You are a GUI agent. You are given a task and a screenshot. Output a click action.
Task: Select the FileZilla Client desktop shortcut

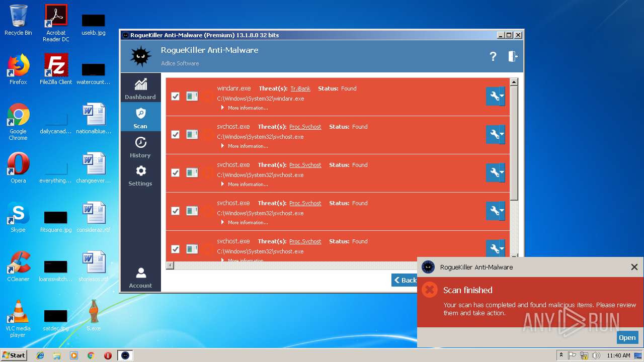56,69
